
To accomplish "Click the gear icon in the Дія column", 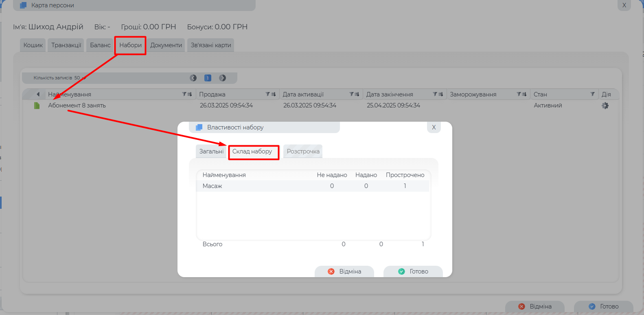I will pyautogui.click(x=605, y=105).
